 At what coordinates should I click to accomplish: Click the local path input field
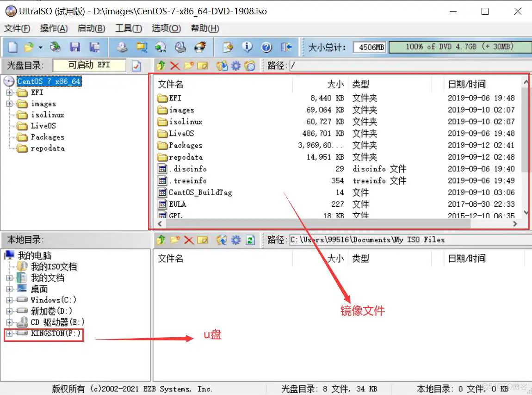[410, 240]
